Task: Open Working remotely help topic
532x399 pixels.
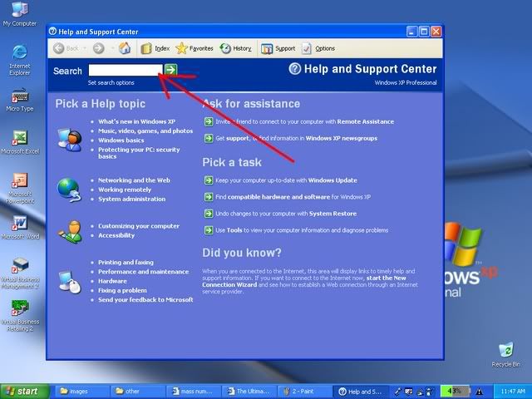Action: (x=125, y=190)
